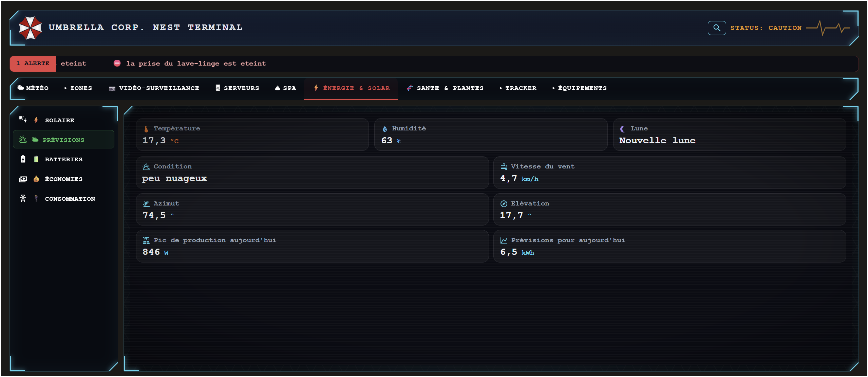Click the Umbrella Corp. Nest Terminal title

(146, 28)
